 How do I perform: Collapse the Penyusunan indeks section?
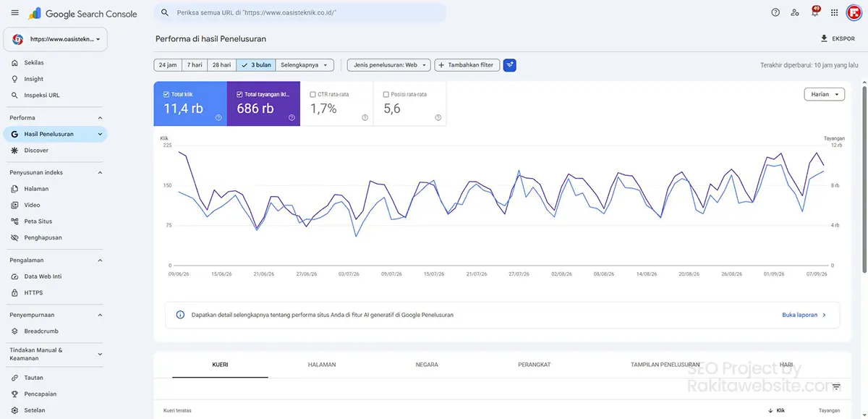tap(100, 172)
